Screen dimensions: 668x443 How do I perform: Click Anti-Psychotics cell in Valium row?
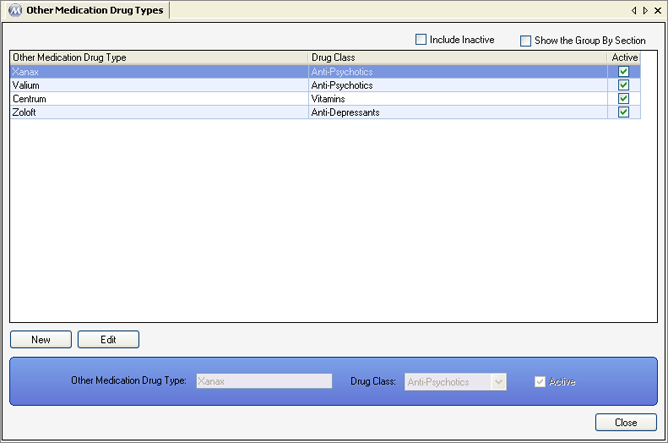point(458,85)
